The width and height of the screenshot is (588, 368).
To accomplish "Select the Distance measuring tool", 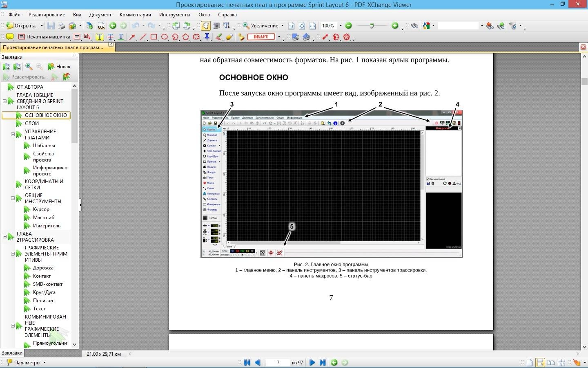I will (325, 37).
